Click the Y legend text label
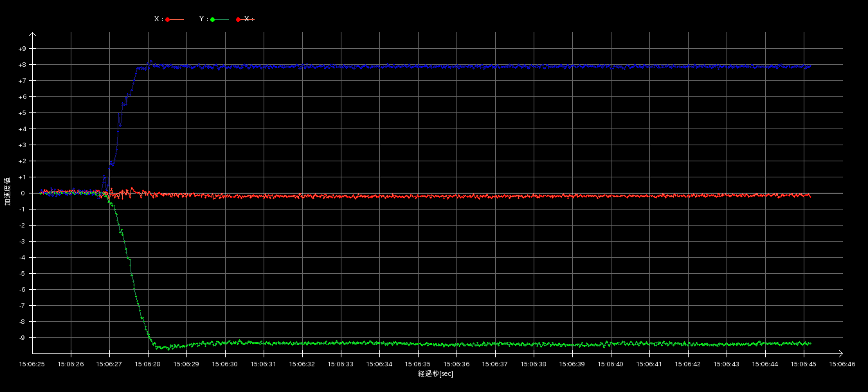 coord(203,19)
